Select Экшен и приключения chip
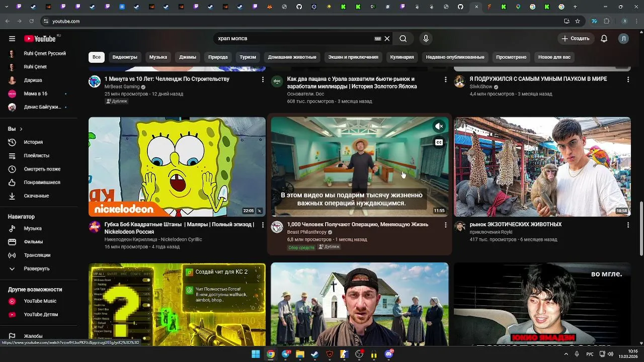 coord(353,57)
